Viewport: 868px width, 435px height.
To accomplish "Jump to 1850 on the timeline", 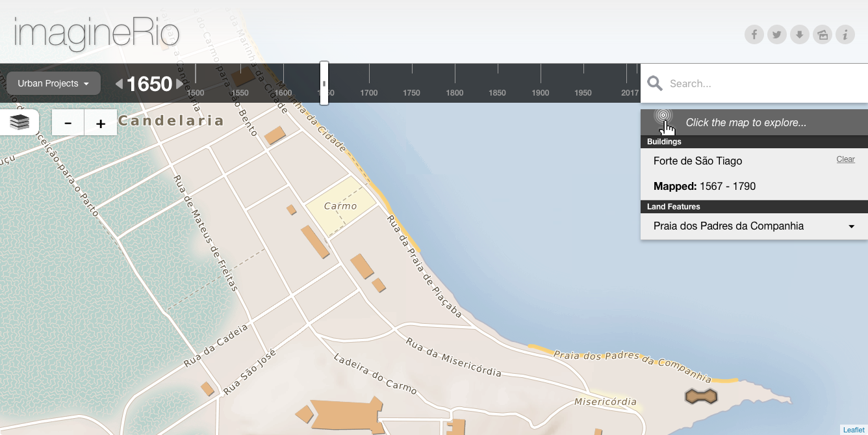I will pos(497,93).
